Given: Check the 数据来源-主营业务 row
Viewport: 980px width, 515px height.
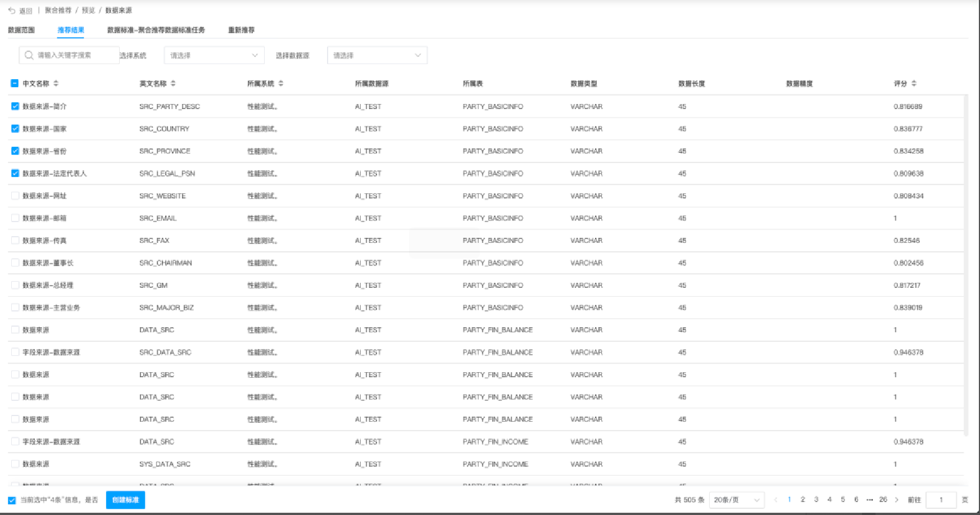Looking at the screenshot, I should tap(15, 307).
